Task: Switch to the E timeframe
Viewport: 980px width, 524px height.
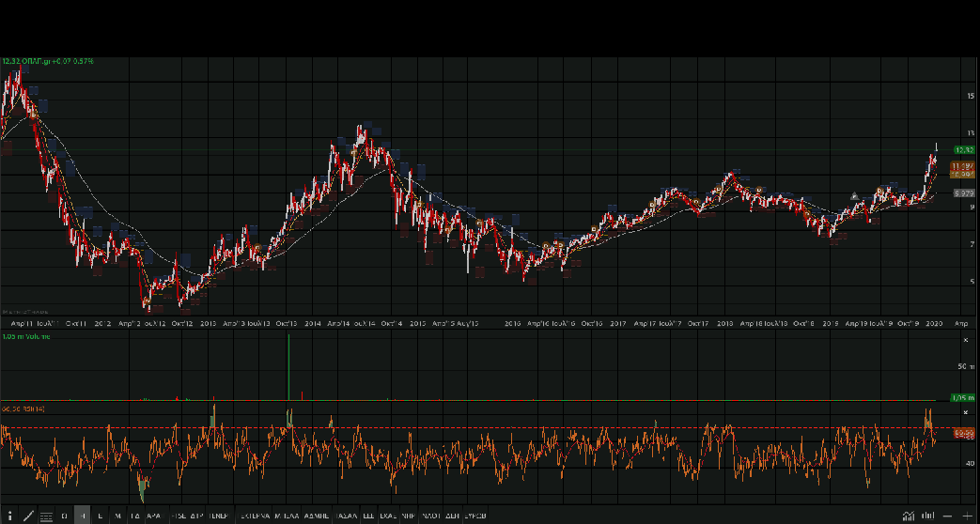Action: [x=101, y=516]
